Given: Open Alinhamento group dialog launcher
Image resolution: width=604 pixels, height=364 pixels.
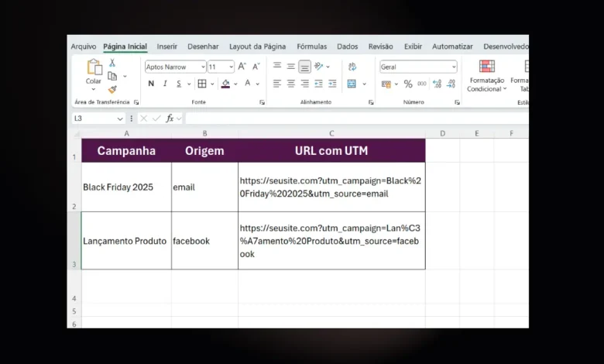Looking at the screenshot, I should [371, 102].
